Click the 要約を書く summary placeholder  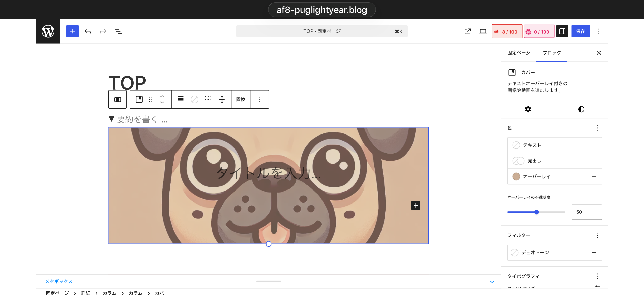(x=142, y=119)
